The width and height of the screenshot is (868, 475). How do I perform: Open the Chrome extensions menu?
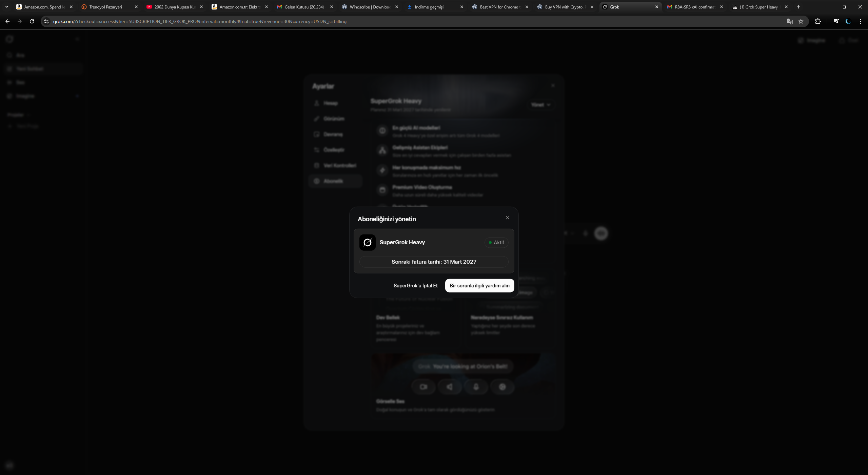coord(818,21)
